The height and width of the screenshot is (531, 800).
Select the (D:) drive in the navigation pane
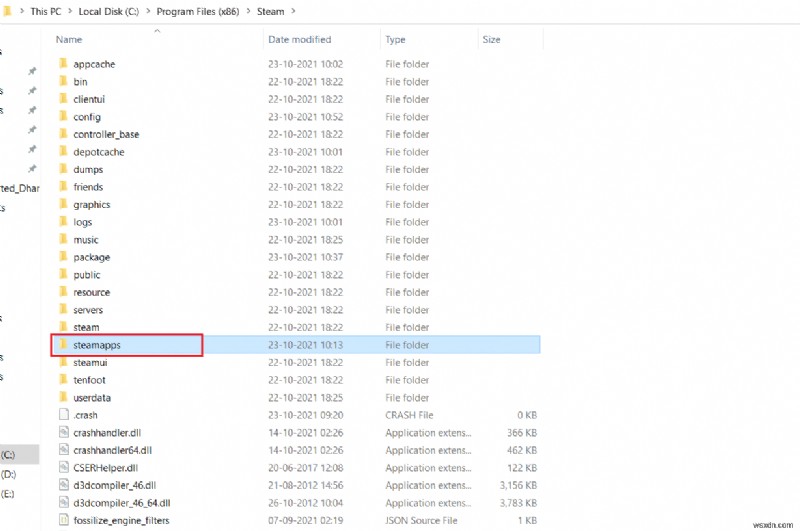click(x=8, y=474)
